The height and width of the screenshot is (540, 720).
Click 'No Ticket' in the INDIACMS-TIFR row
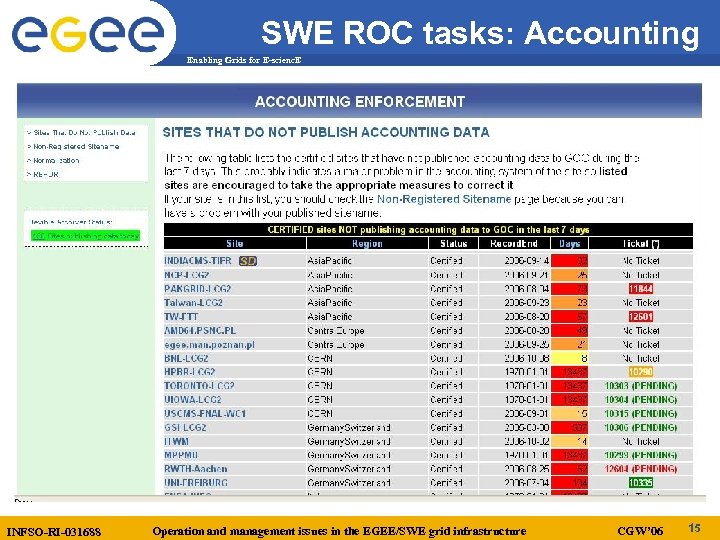tap(641, 261)
